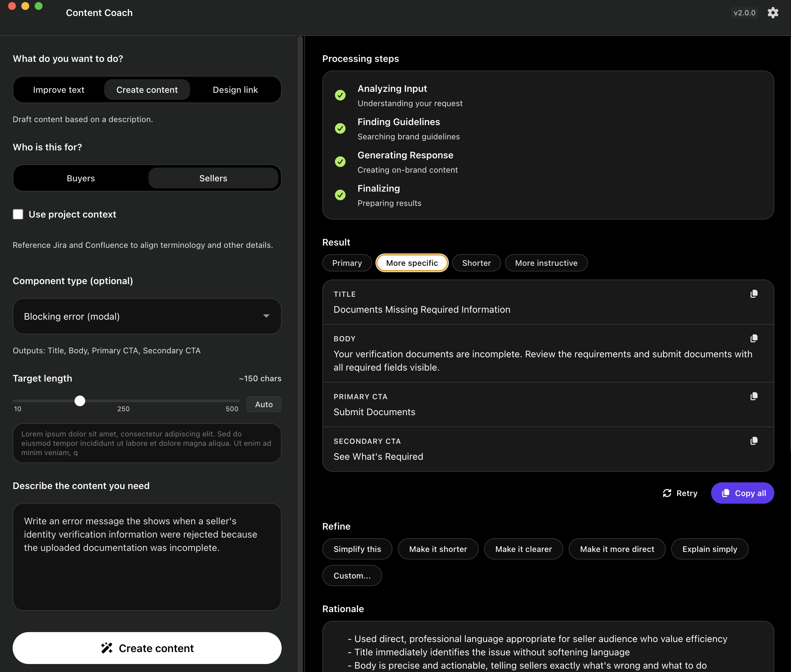Copy the Secondary CTA text

[x=754, y=441]
